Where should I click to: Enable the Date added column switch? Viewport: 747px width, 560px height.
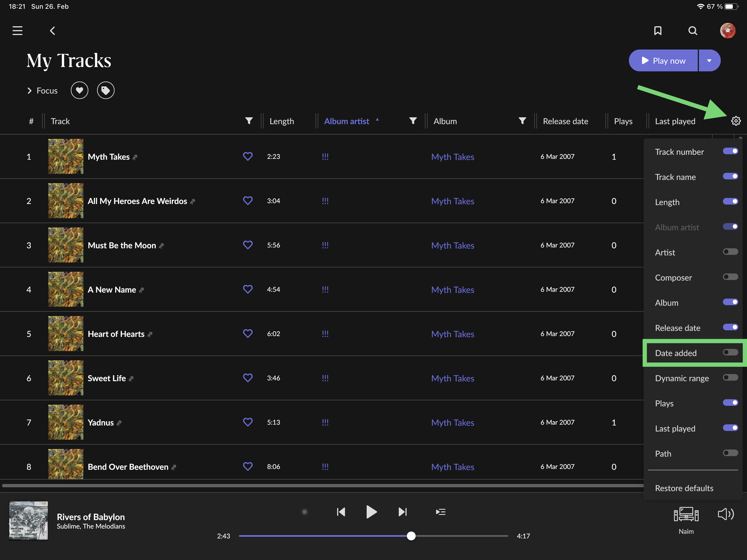(730, 353)
